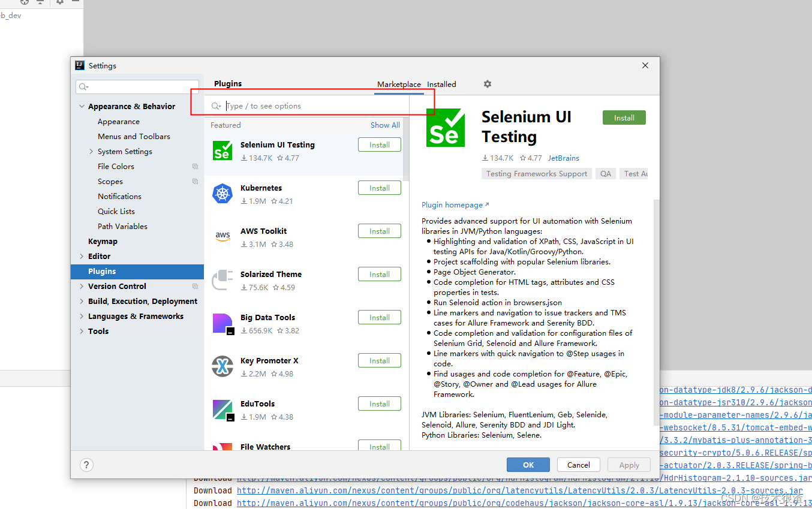This screenshot has height=509, width=812.
Task: Install the AWS Toolkit plugin
Action: click(x=380, y=231)
